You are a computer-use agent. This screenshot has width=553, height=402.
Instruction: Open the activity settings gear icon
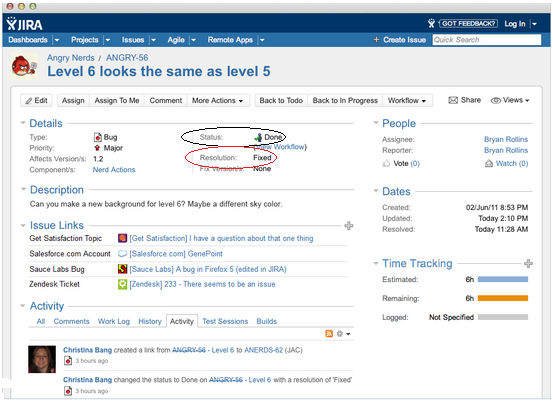coord(339,334)
